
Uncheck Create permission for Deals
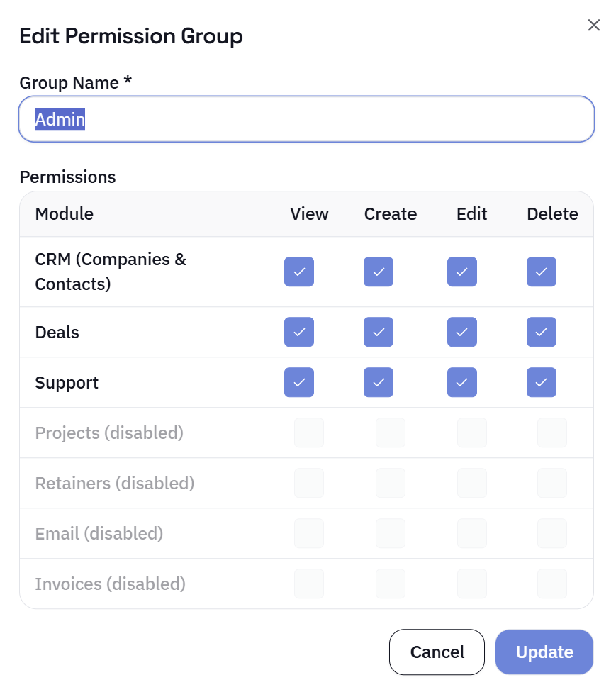(x=378, y=332)
